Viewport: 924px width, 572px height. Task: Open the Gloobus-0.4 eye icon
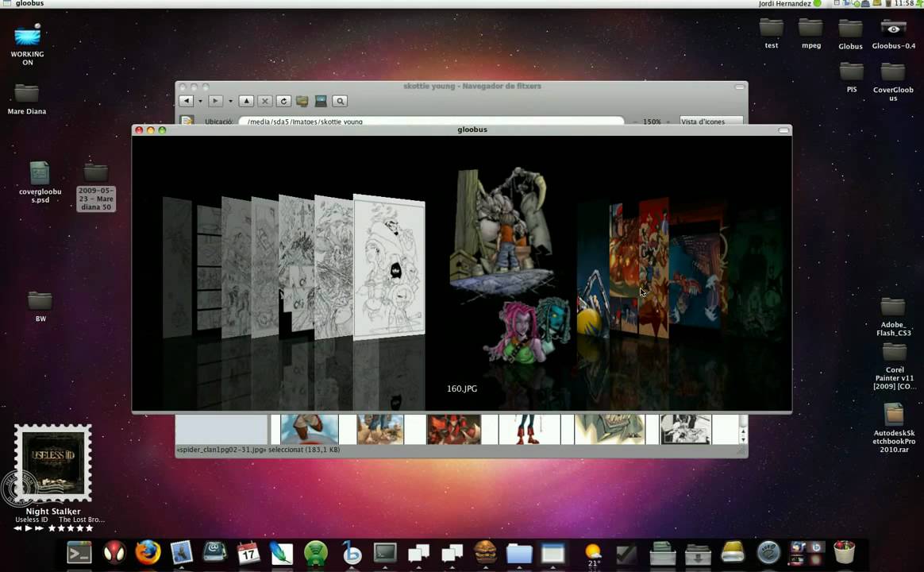coord(893,33)
